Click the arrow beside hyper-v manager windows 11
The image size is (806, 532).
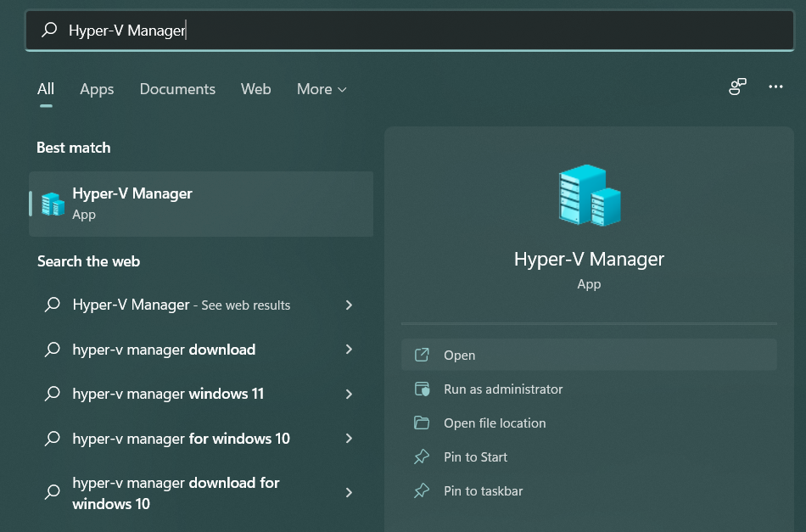tap(349, 394)
